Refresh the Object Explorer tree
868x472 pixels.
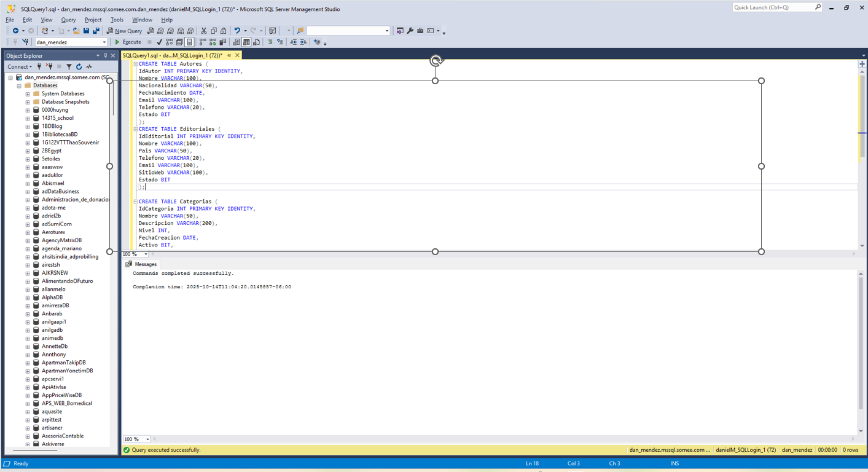tap(79, 66)
